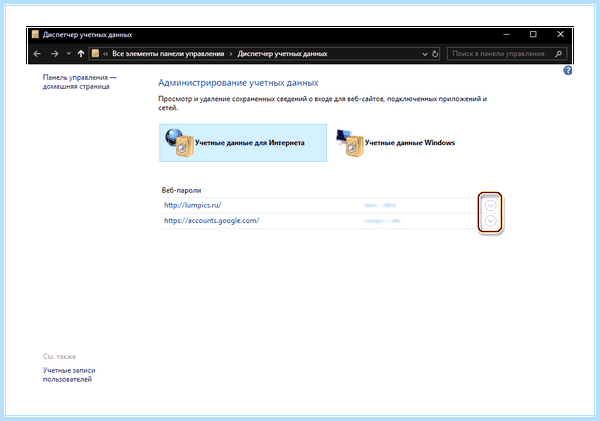Open the https://accounts.google.com/ entry
Viewport: 600px width, 421px height.
coord(212,220)
